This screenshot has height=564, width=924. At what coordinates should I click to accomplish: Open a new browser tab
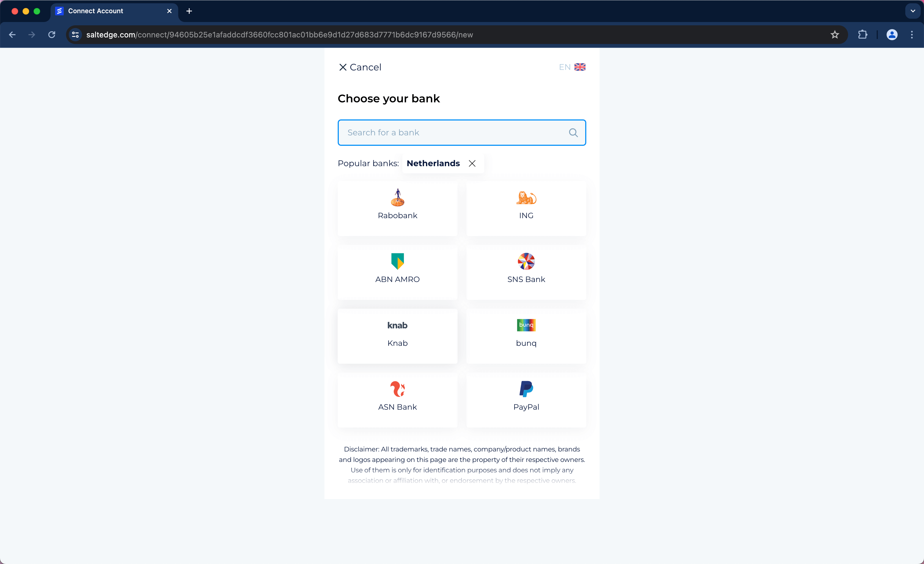(x=189, y=11)
